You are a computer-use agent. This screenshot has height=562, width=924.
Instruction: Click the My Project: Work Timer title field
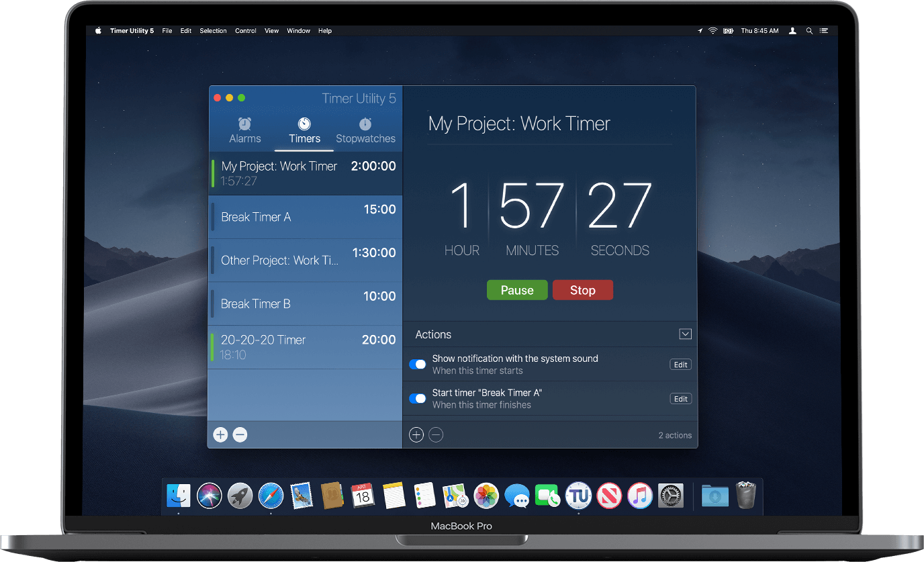550,124
